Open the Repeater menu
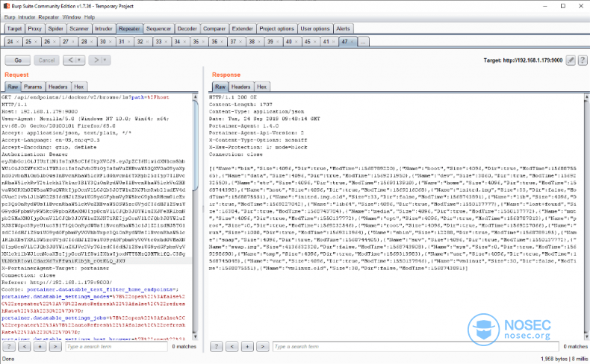 point(49,17)
